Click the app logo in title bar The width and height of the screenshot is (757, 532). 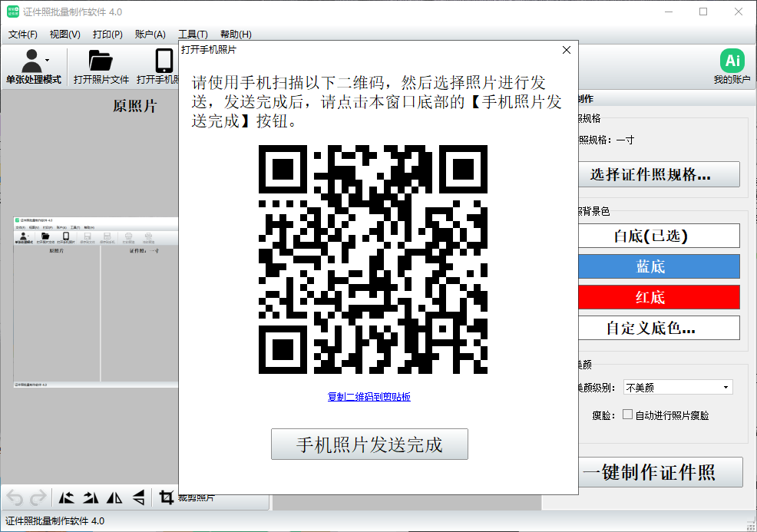pyautogui.click(x=12, y=12)
